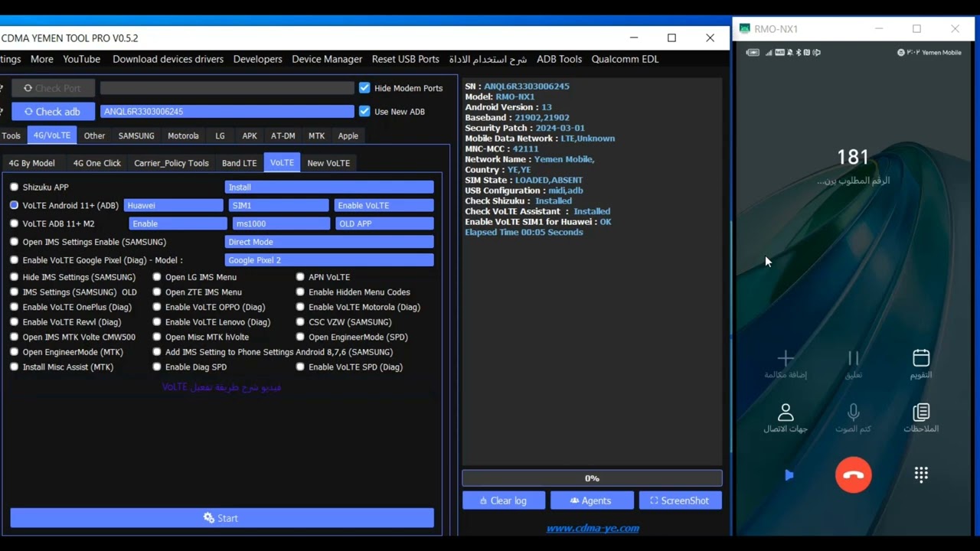980x551 pixels.
Task: Select the Shizuku APP radio button
Action: tap(14, 187)
